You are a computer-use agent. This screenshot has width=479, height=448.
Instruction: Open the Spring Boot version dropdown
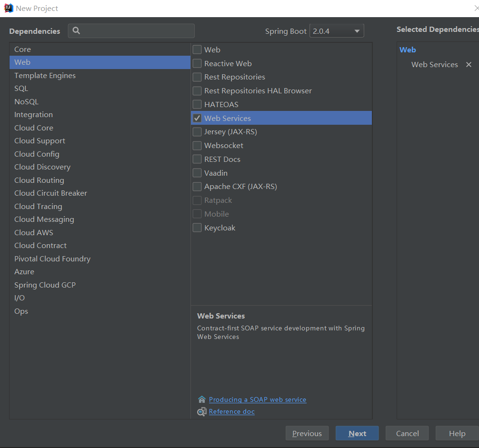(x=337, y=31)
